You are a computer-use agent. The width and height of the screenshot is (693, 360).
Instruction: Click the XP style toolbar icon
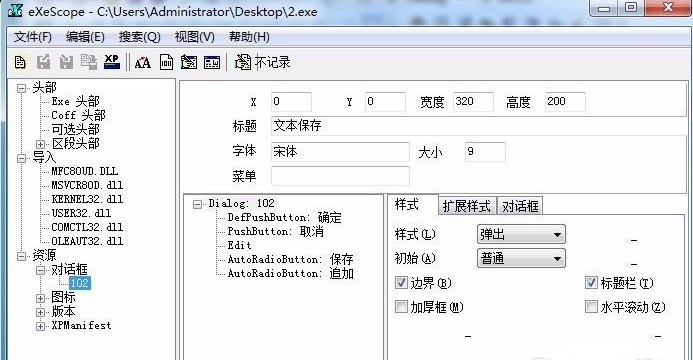click(112, 62)
